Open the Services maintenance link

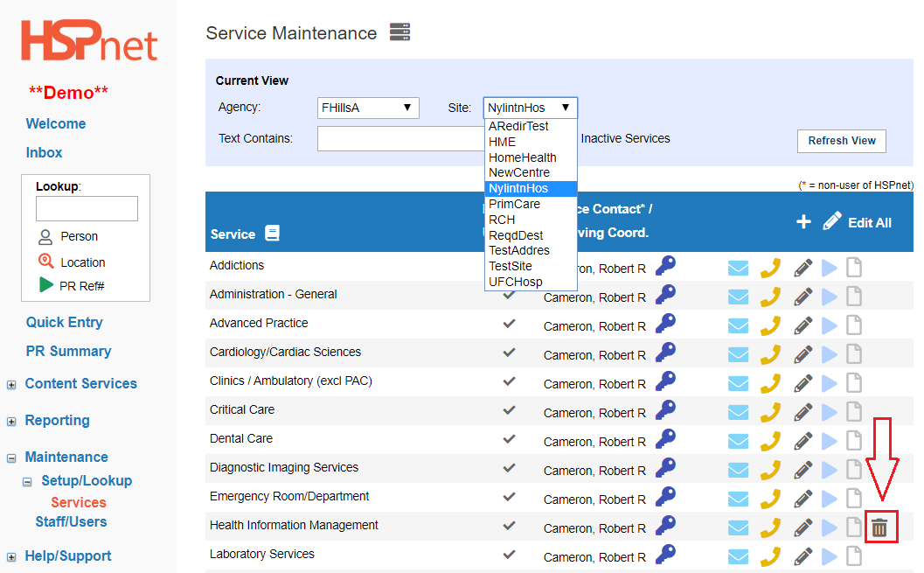[x=79, y=502]
